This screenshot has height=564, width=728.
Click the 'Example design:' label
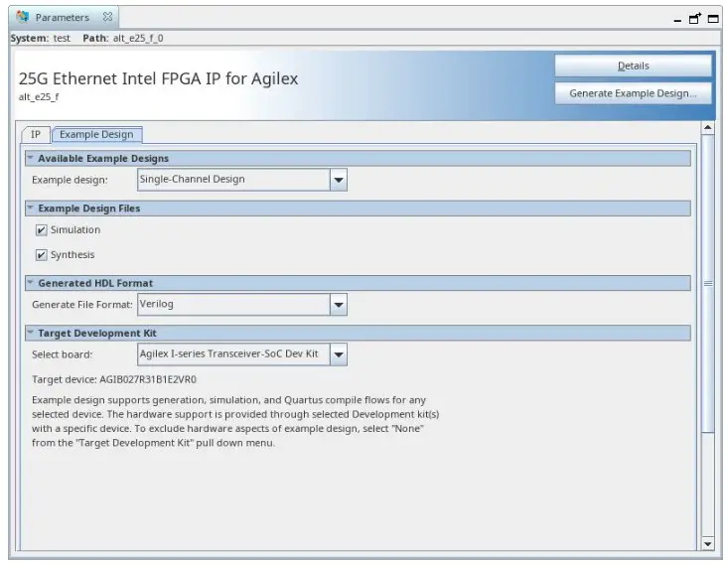(70, 180)
